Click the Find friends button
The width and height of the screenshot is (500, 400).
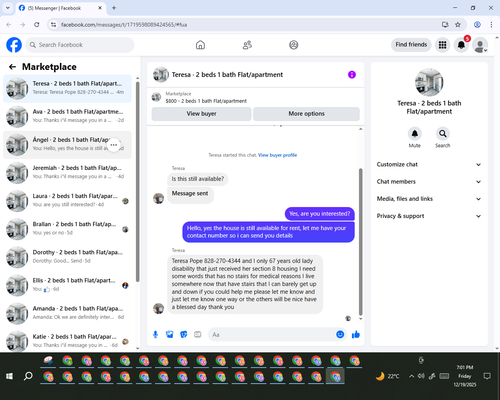[x=411, y=45]
